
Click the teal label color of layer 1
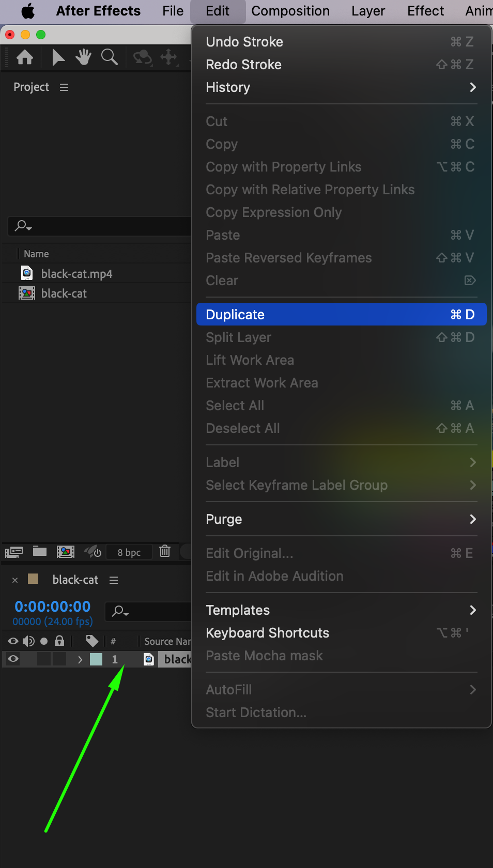[97, 659]
